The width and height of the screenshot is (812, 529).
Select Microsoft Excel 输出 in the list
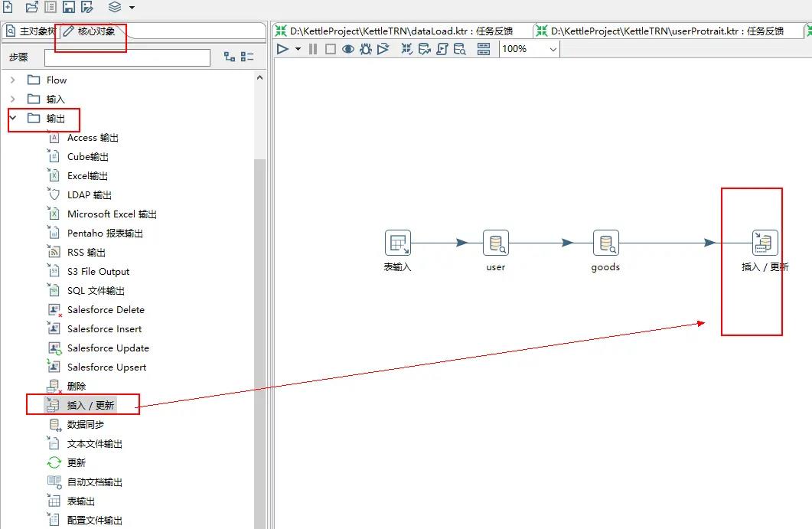112,214
